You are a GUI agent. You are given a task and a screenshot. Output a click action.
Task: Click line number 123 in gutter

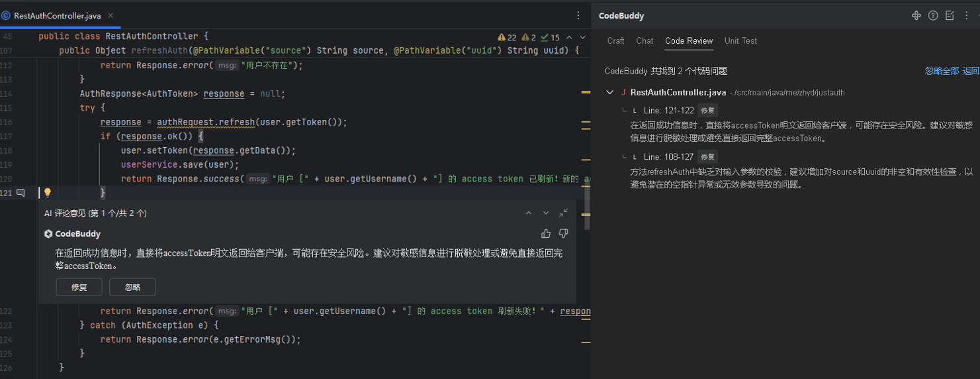tap(7, 325)
